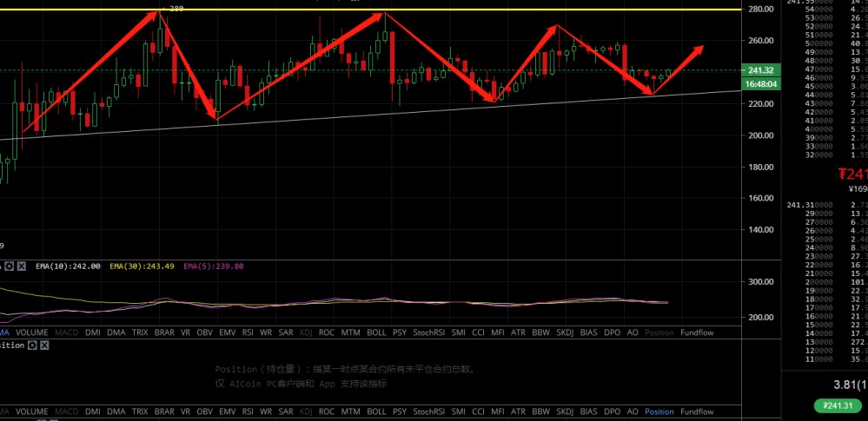Open settings gear for the Position panel
Screen dimensions: 868x421
pos(31,345)
